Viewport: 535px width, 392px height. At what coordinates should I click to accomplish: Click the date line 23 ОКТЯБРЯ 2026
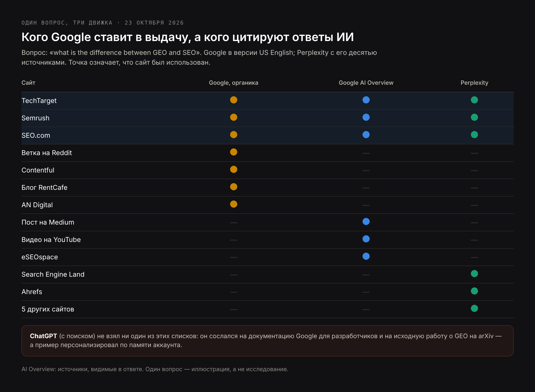point(154,23)
